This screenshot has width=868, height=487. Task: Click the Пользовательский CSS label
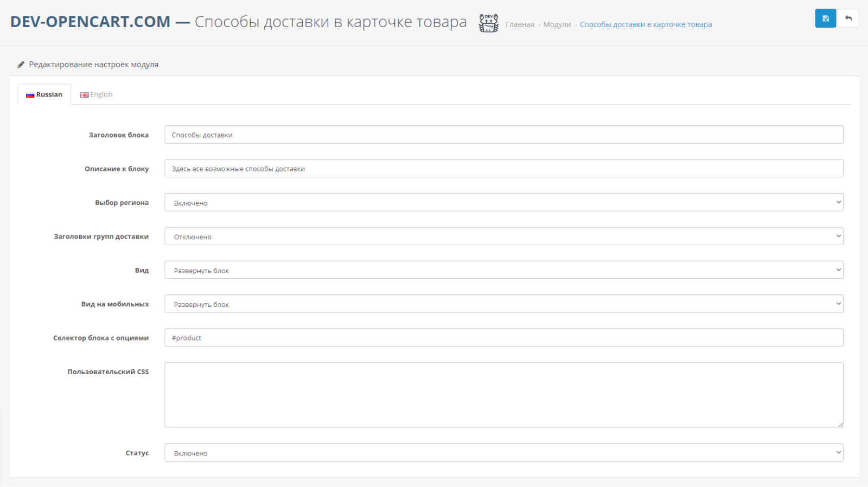pyautogui.click(x=108, y=372)
